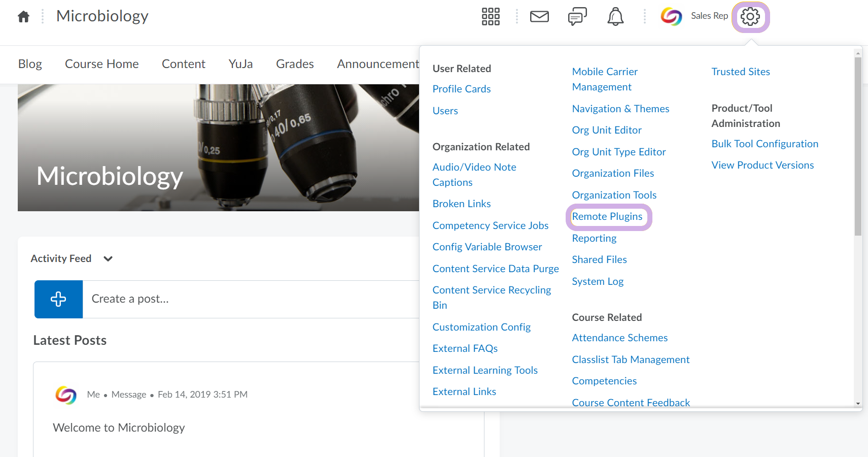This screenshot has height=457, width=868.
Task: Open Config Variable Browser
Action: pos(487,247)
